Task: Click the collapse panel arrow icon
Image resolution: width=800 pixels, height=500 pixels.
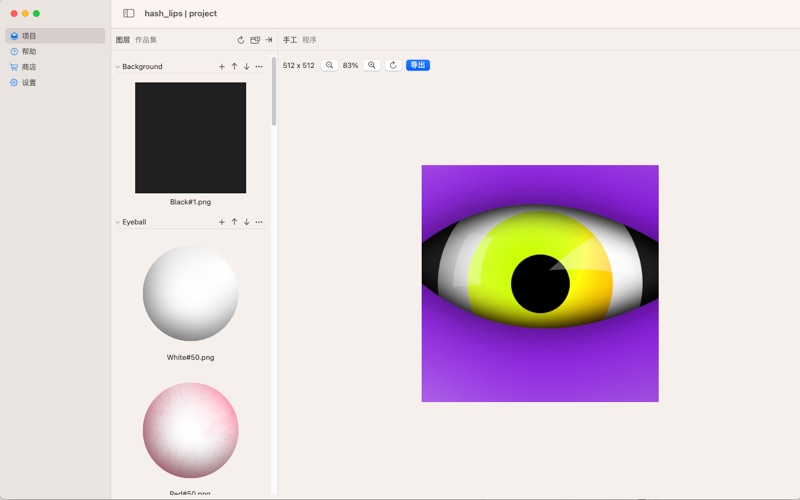Action: [269, 40]
